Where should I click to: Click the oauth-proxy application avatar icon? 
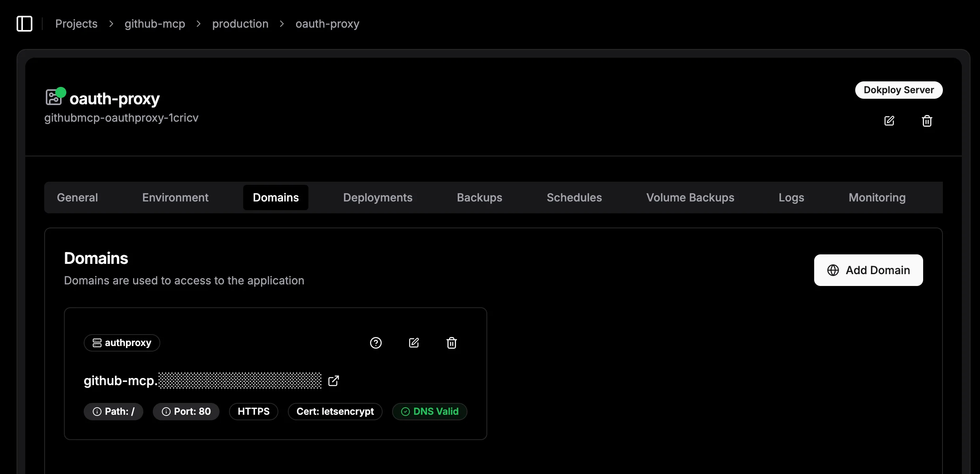[x=54, y=97]
